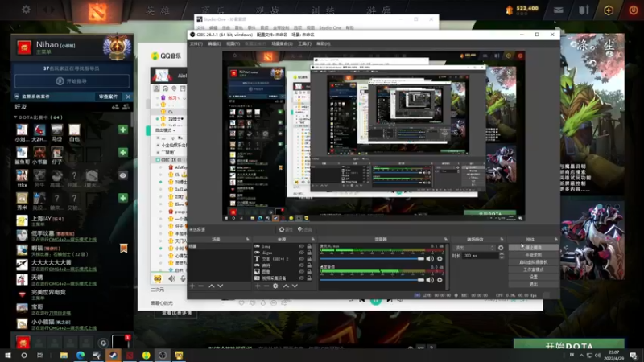Open OBS Studio from the Windows taskbar
Screen dimensions: 644x362
tap(163, 356)
